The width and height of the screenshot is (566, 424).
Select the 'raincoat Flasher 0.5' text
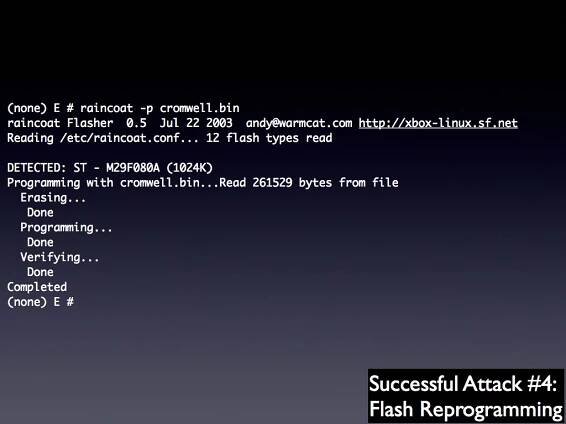click(x=77, y=123)
